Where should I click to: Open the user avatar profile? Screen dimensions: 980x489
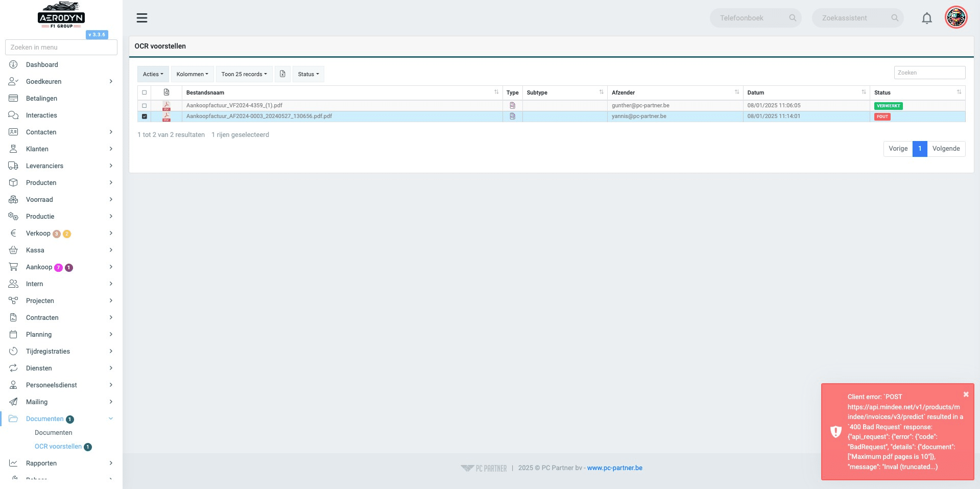coord(956,18)
